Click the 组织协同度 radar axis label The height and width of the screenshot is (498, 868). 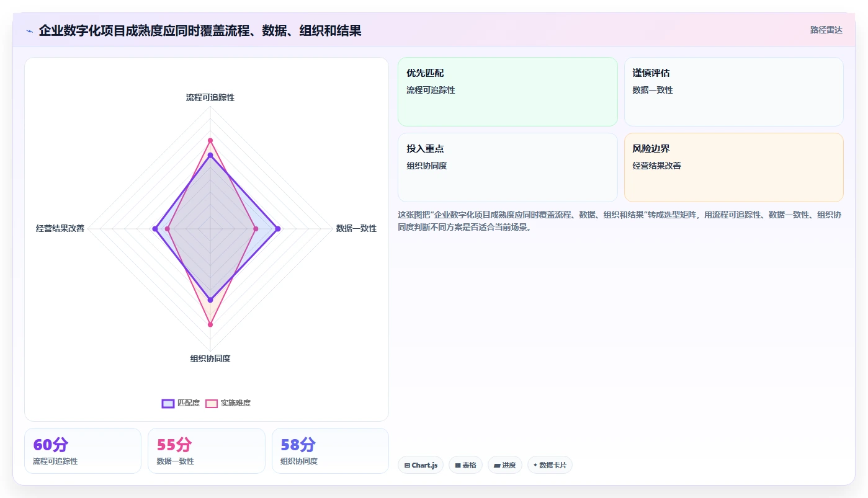[x=210, y=358]
